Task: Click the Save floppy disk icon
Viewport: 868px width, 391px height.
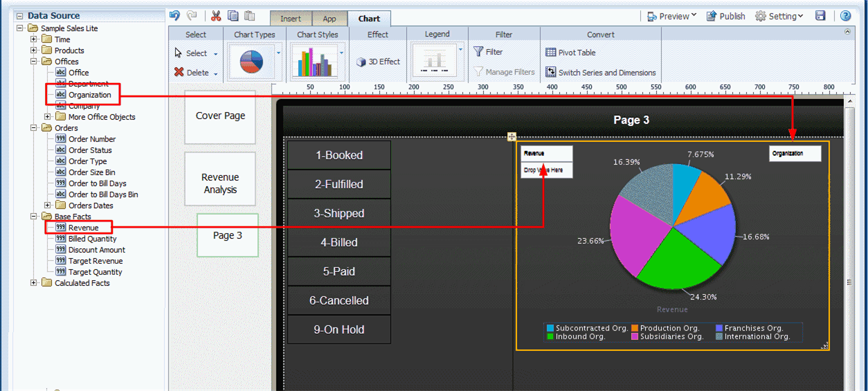Action: coord(820,16)
